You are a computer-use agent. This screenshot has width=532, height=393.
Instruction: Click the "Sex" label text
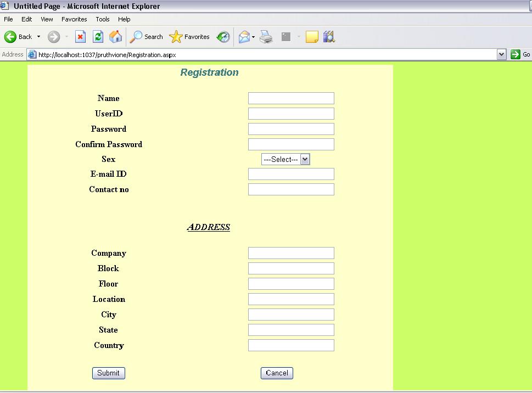tap(109, 159)
